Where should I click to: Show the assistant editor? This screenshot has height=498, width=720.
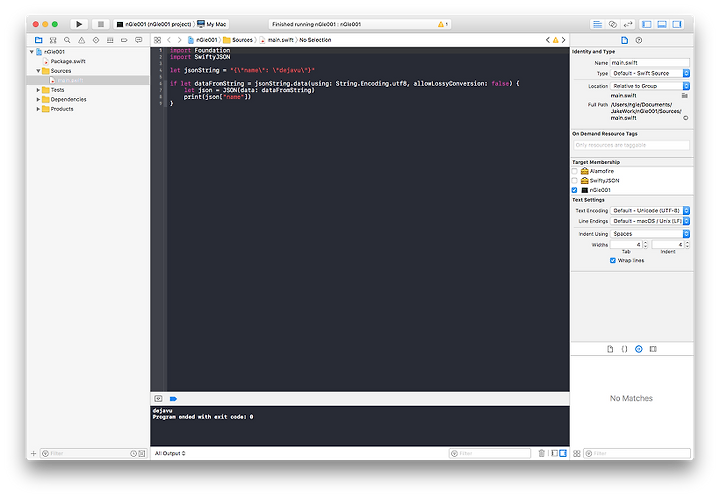(613, 24)
